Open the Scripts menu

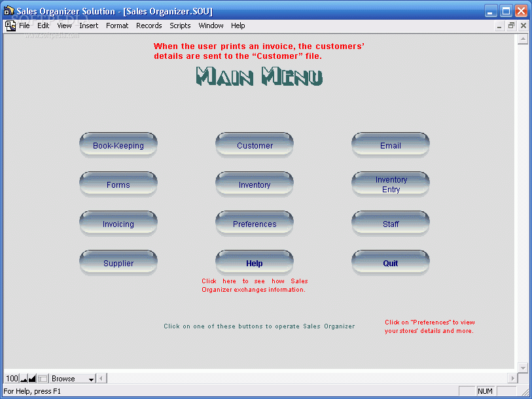180,26
